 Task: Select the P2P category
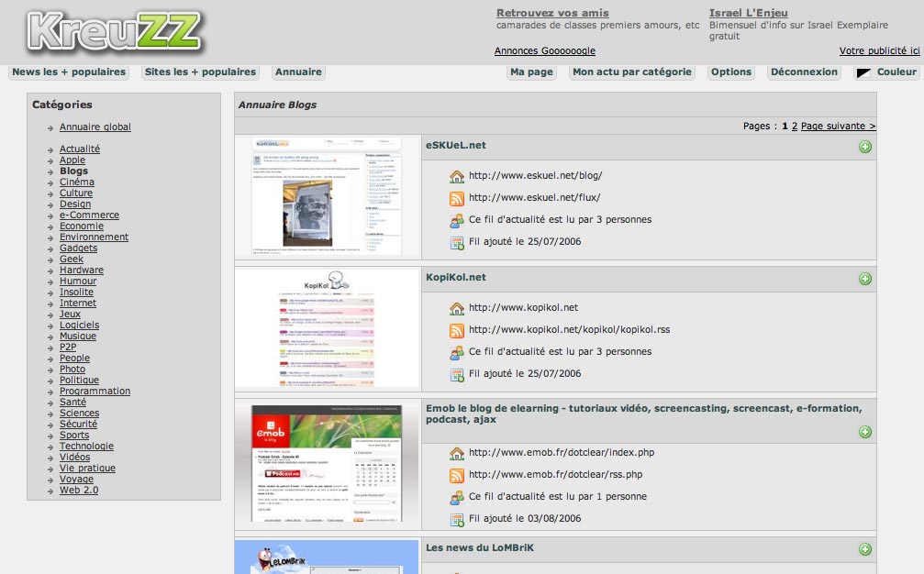68,347
